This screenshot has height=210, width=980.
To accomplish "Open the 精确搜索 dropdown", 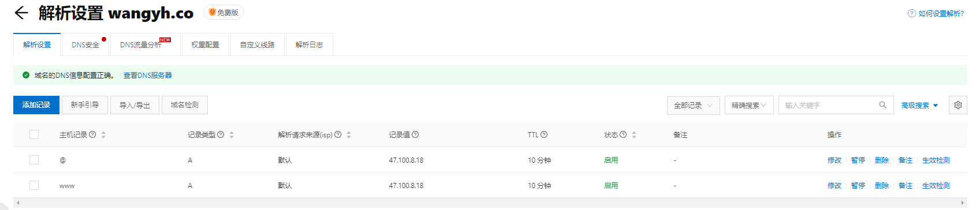I will click(x=749, y=105).
